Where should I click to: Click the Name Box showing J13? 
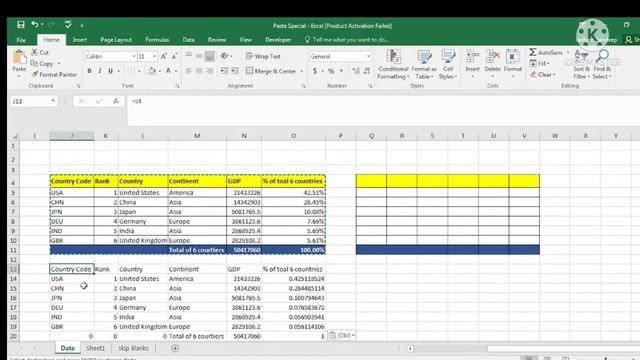pyautogui.click(x=33, y=101)
